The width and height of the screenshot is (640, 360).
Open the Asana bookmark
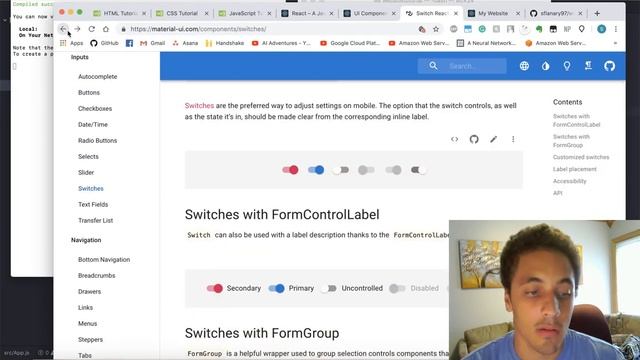pos(185,43)
